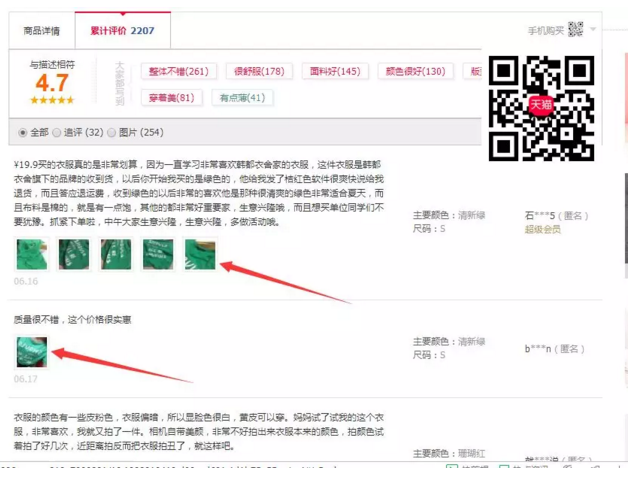
Task: Open fourth green shirt photo in 06.16 review
Action: pyautogui.click(x=158, y=254)
